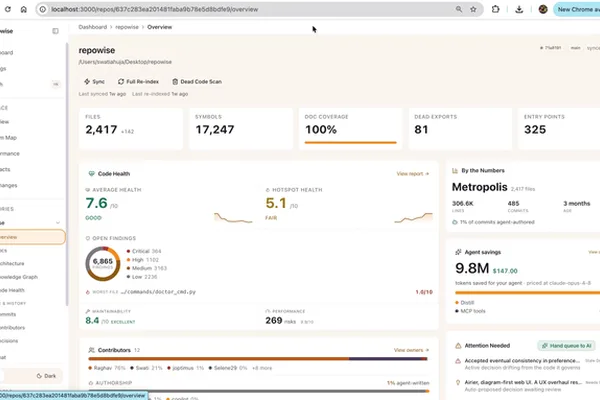The width and height of the screenshot is (600, 400).
Task: Open Architecture in the sidebar
Action: [12, 263]
